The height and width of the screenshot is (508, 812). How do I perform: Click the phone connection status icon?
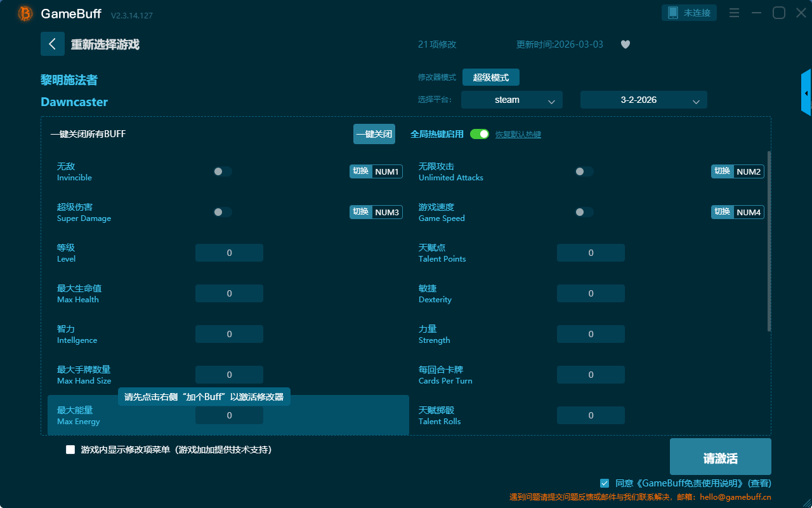click(673, 13)
